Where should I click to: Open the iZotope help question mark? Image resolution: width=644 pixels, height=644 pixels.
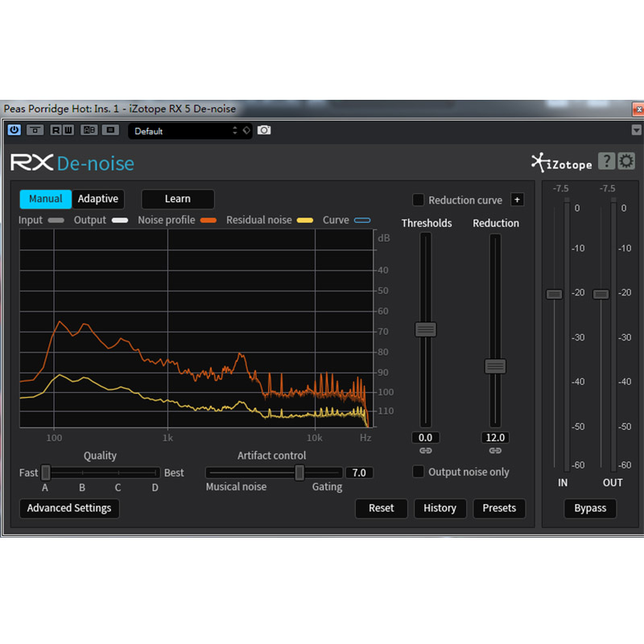(607, 161)
